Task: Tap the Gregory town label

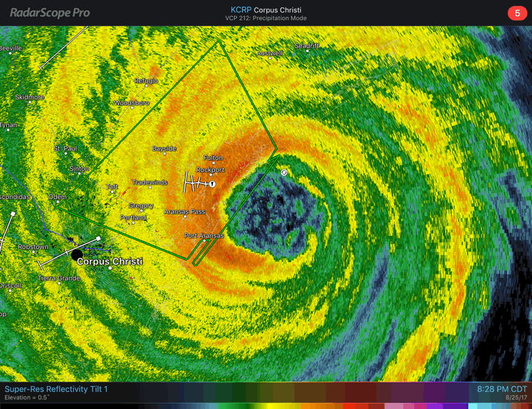Action: click(x=141, y=206)
